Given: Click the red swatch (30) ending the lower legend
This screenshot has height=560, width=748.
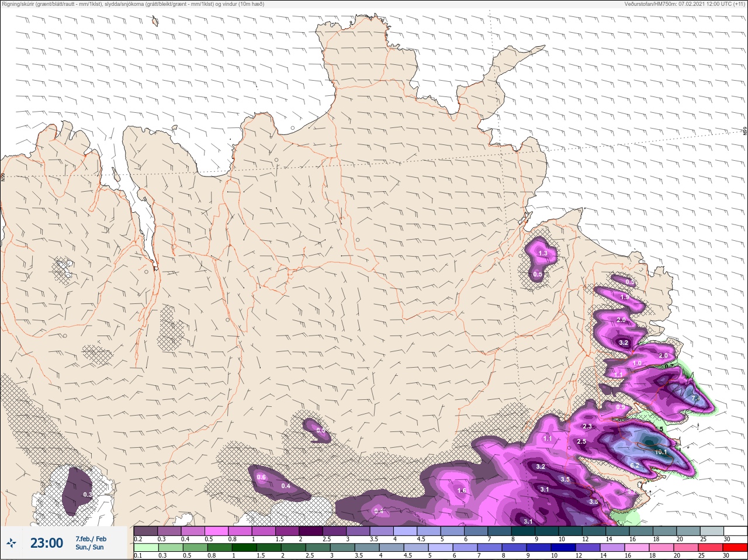Looking at the screenshot, I should click(x=735, y=548).
